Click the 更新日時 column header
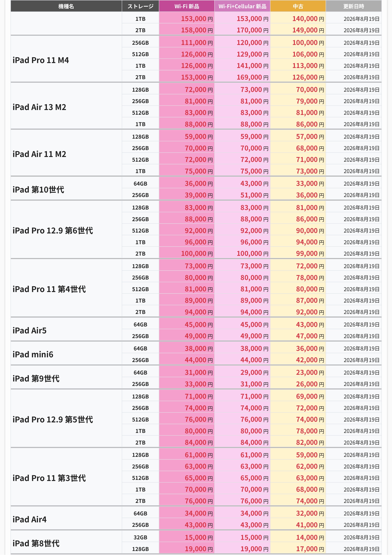 coord(354,6)
